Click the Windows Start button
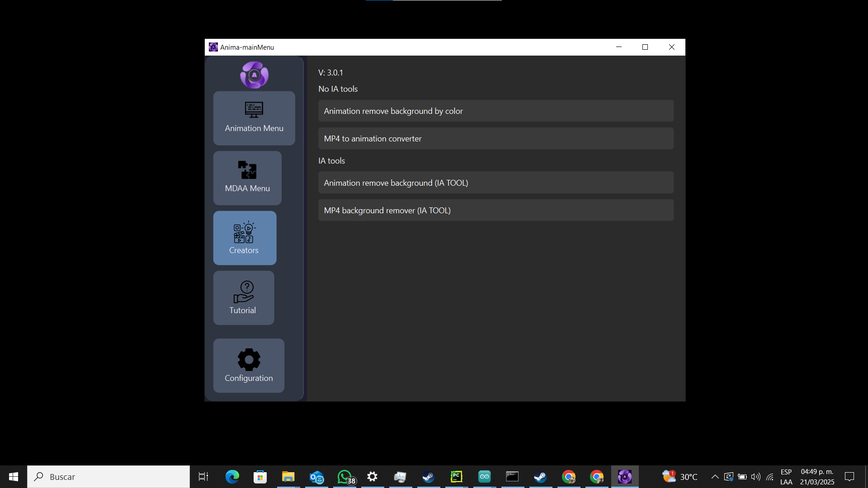The width and height of the screenshot is (868, 488). point(14,477)
